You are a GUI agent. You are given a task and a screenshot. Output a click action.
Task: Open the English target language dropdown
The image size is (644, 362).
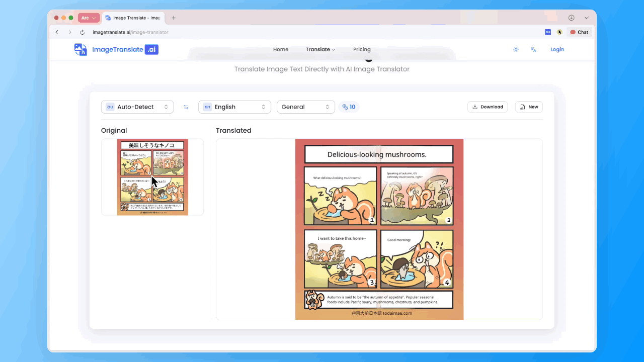pos(234,107)
